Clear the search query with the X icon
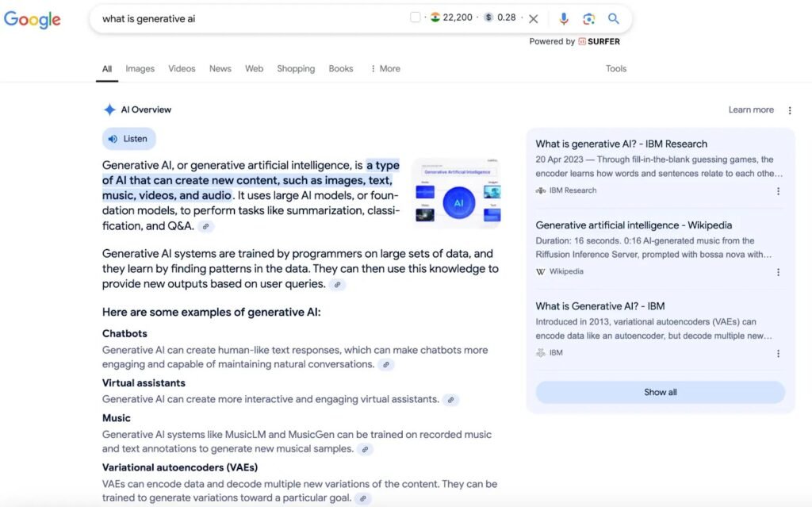Viewport: 812px width, 507px height. pos(534,19)
